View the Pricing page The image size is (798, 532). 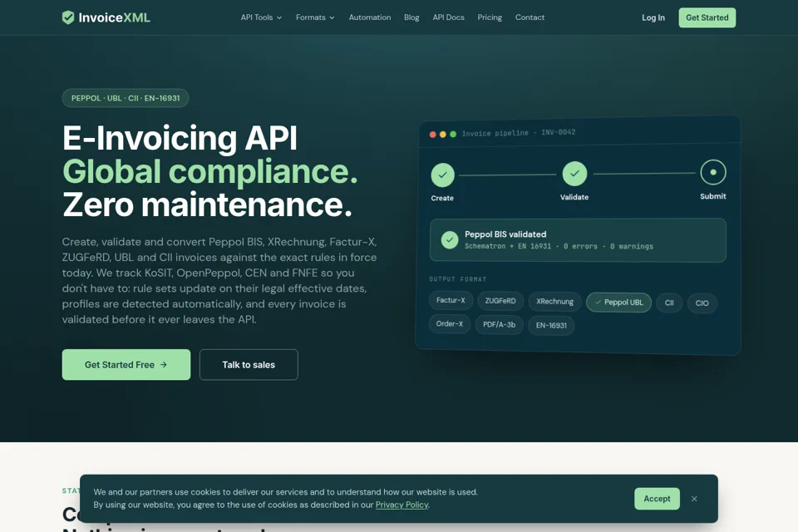coord(490,17)
